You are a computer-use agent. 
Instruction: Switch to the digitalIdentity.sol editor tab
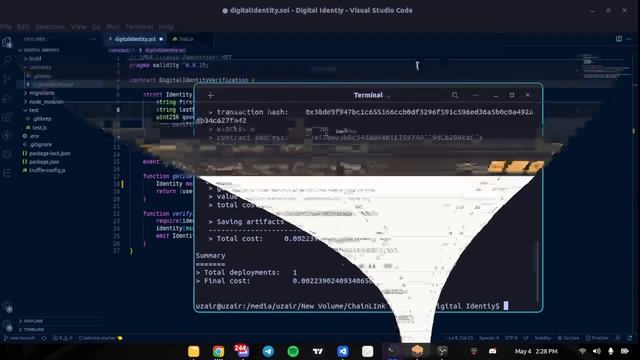(x=136, y=39)
